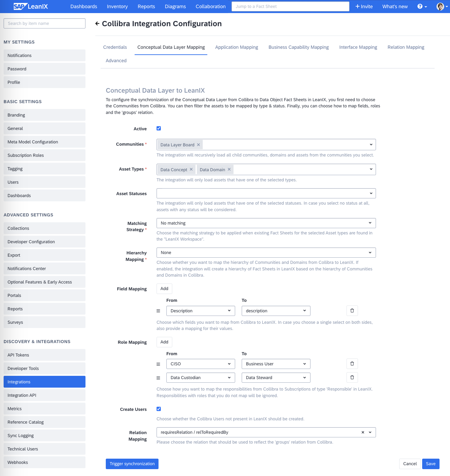Cancel the configuration changes
This screenshot has height=476, width=450.
(x=410, y=464)
